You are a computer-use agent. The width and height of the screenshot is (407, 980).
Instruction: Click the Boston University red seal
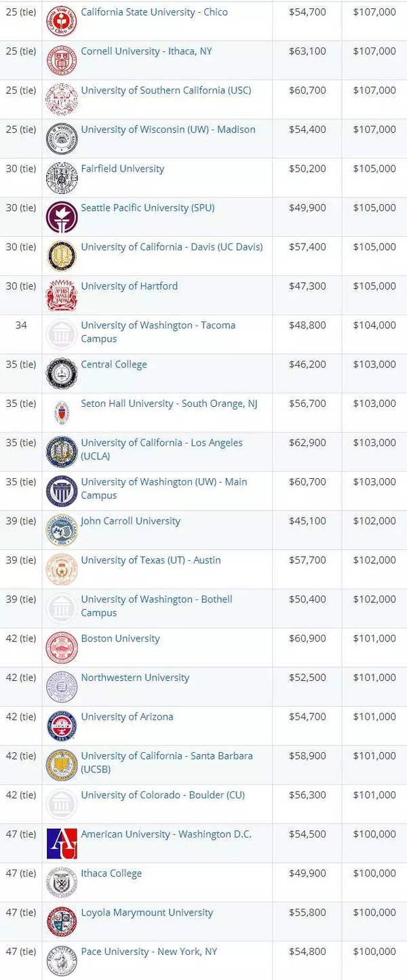tap(62, 648)
